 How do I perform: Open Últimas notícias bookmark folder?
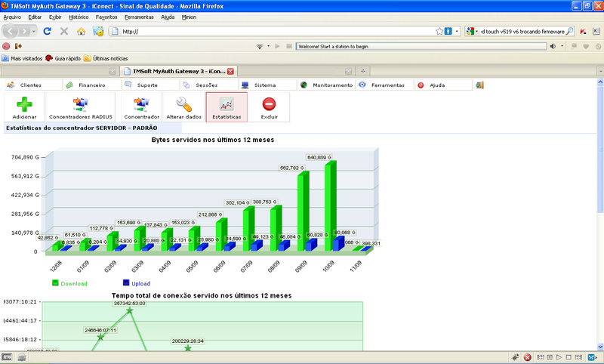click(106, 59)
